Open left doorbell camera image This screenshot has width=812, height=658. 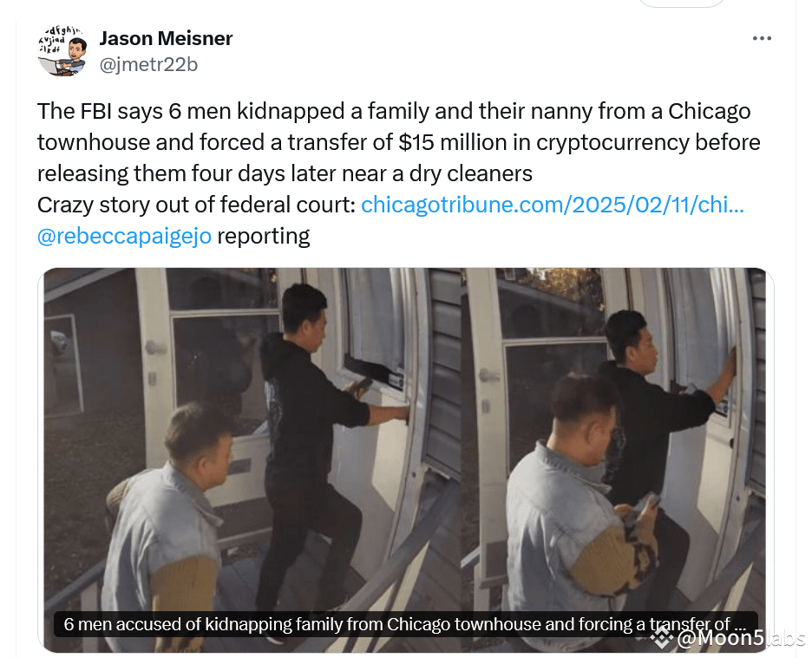[x=252, y=459]
